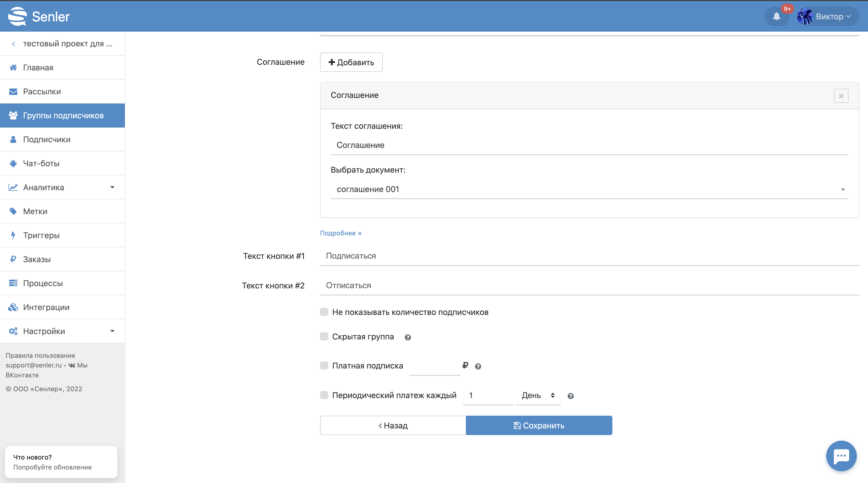The width and height of the screenshot is (868, 483).
Task: Open the Выбрать документ dropdown
Action: pyautogui.click(x=589, y=189)
